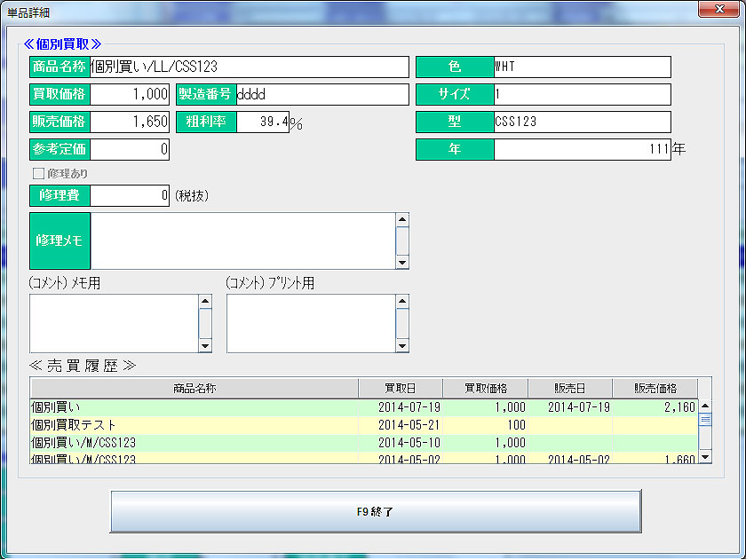This screenshot has height=560, width=746.
Task: Click the 色 field containing WHT
Action: 582,67
